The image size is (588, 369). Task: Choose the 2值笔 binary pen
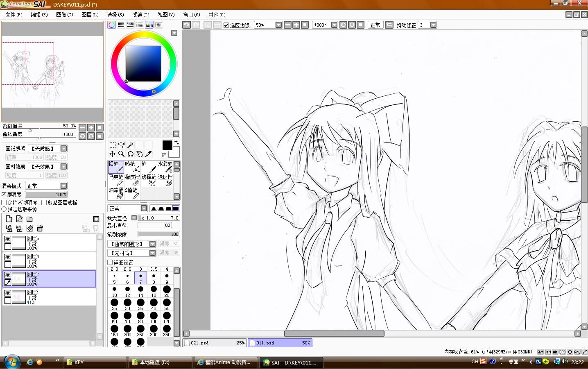(132, 193)
